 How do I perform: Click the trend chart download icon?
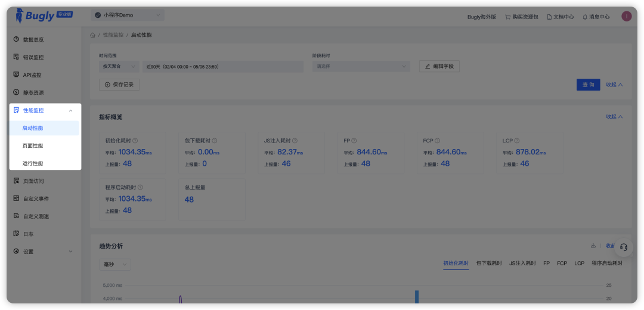coord(593,246)
